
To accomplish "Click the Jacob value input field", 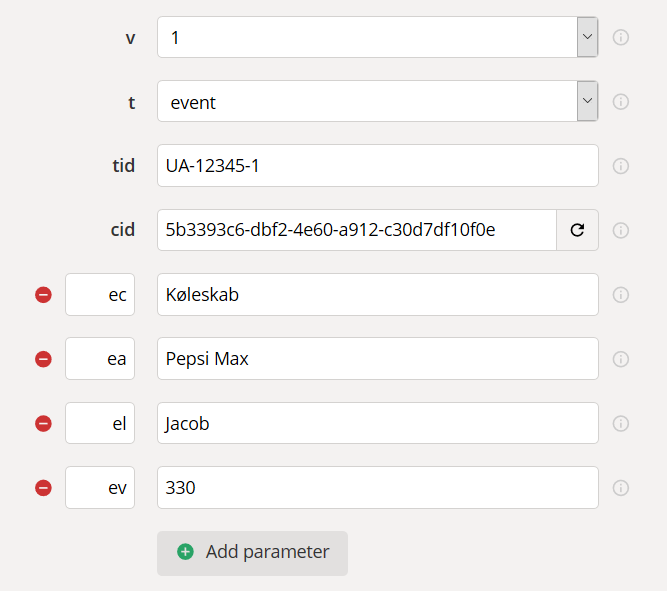I will [x=377, y=423].
